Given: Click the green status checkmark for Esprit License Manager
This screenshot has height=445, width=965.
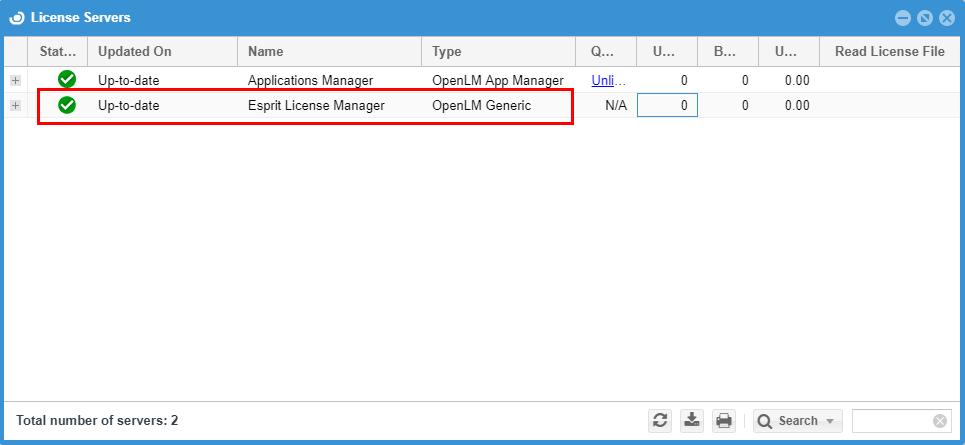Looking at the screenshot, I should (67, 105).
